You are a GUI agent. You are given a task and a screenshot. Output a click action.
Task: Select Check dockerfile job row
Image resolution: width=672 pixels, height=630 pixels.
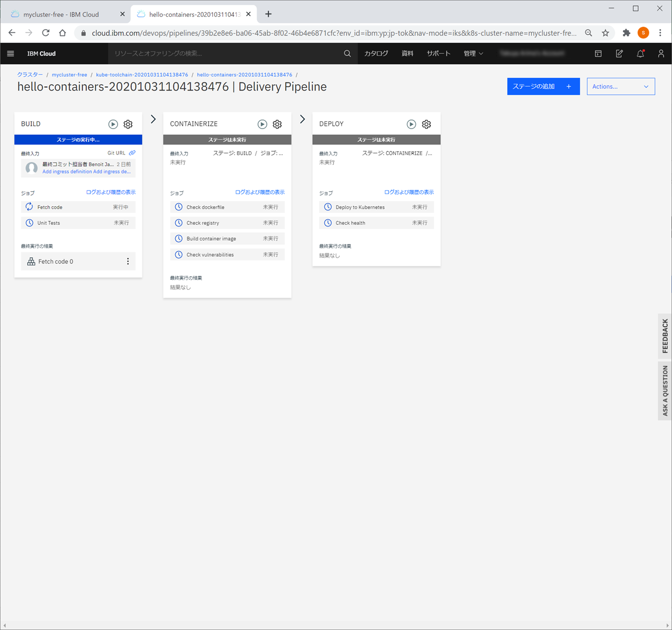(228, 207)
